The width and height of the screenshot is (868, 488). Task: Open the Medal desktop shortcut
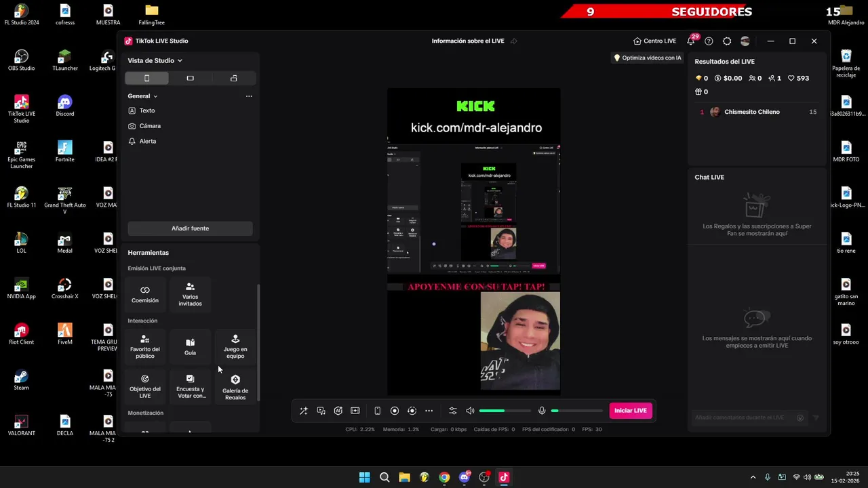click(x=64, y=243)
